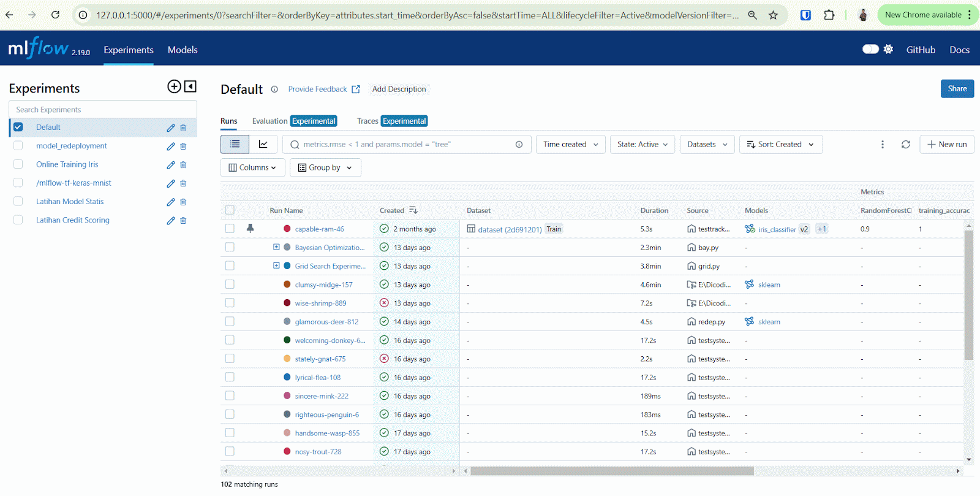
Task: Open the three-dot more options menu
Action: click(x=882, y=144)
